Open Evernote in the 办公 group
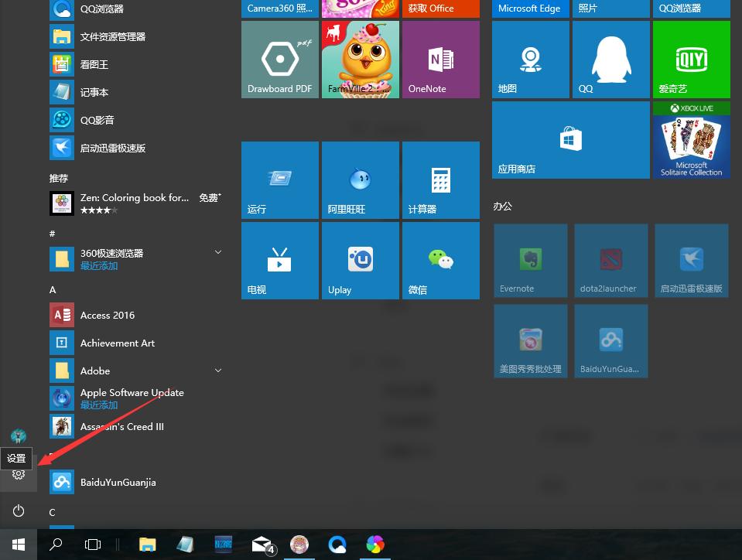 pos(530,260)
